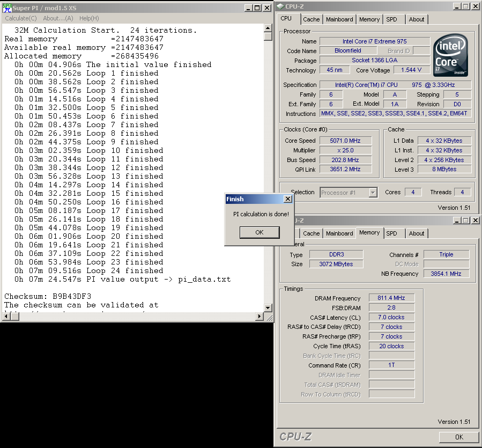Click the Cycle Time value '20 clocks'
Viewport: 482px width, 448px height.
click(391, 346)
